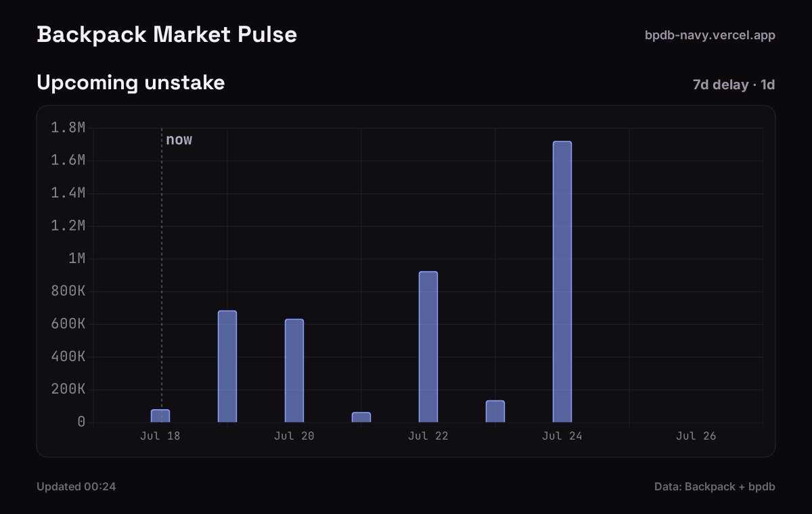Viewport: 812px width, 514px height.
Task: Select the small Jul 23 bar
Action: point(495,411)
